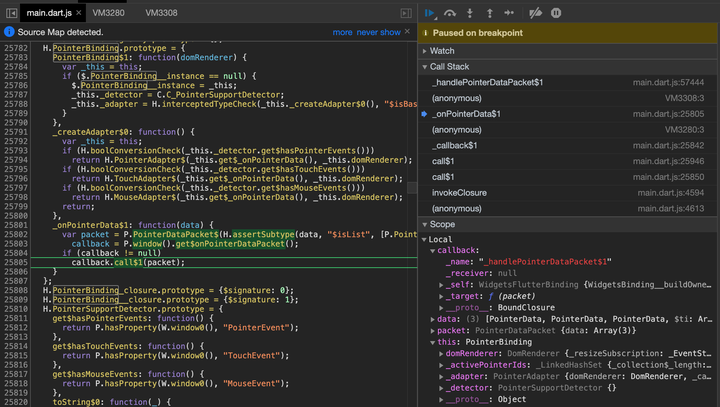The image size is (720, 407).
Task: Hide the debugger sidebar pane
Action: [x=404, y=12]
